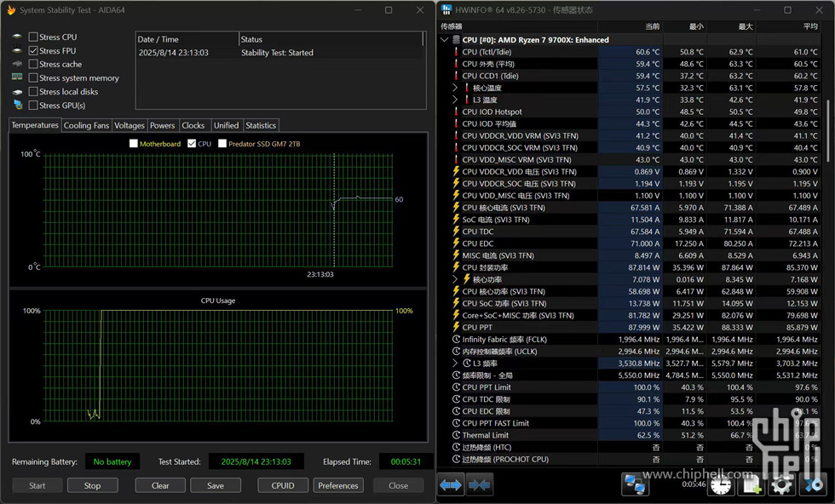This screenshot has width=835, height=504.
Task: Click the HWiNFO app icon in the title bar
Action: (446, 10)
